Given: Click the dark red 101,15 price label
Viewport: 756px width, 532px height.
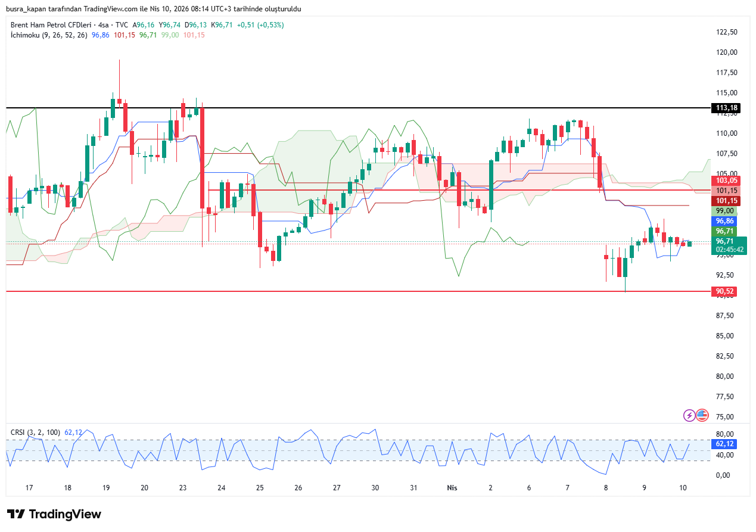Looking at the screenshot, I should pyautogui.click(x=726, y=201).
